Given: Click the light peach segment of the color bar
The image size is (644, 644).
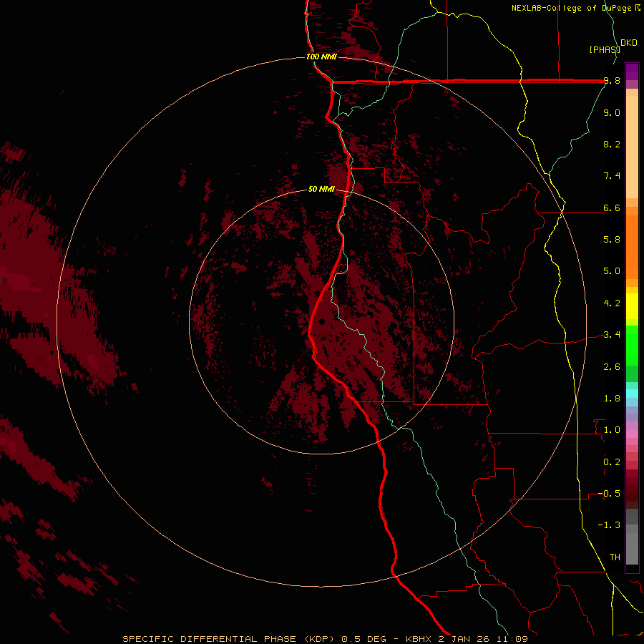Looking at the screenshot, I should click(x=632, y=147).
